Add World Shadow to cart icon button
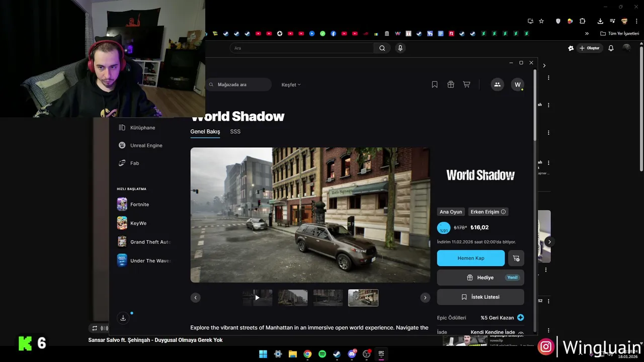Viewport: 644px width, 362px height. point(516,258)
